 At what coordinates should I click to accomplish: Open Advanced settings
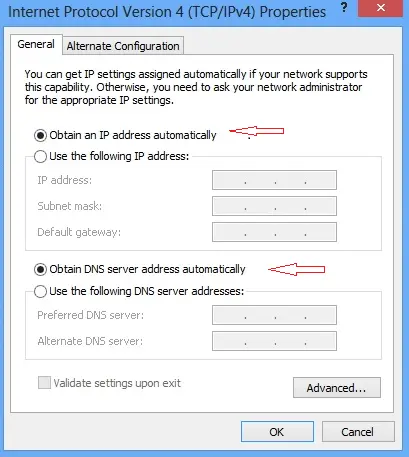click(337, 388)
